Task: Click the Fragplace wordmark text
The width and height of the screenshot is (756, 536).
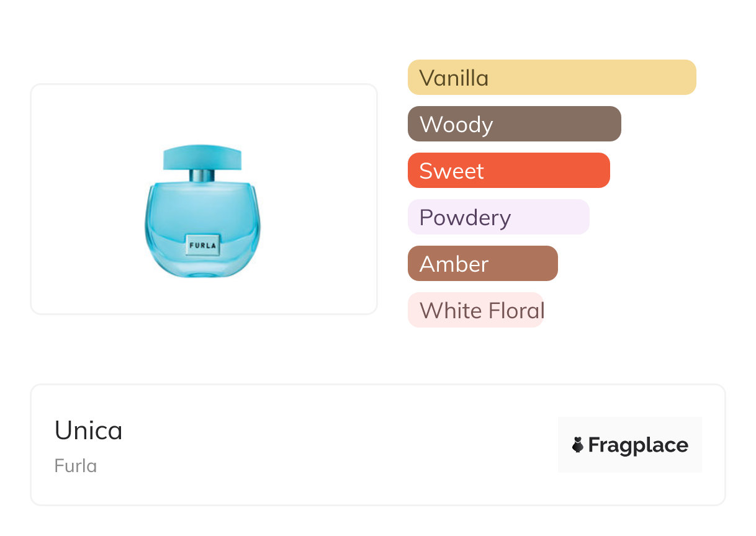Action: 638,445
